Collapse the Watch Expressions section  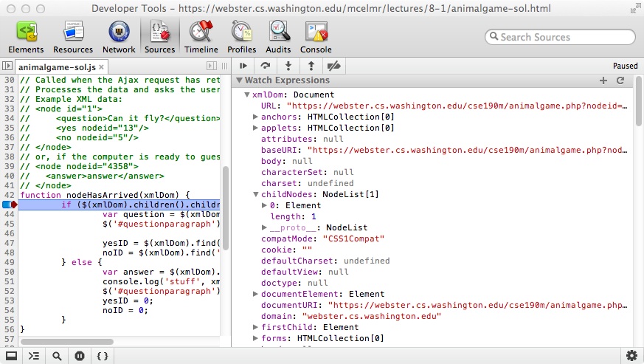click(x=239, y=80)
